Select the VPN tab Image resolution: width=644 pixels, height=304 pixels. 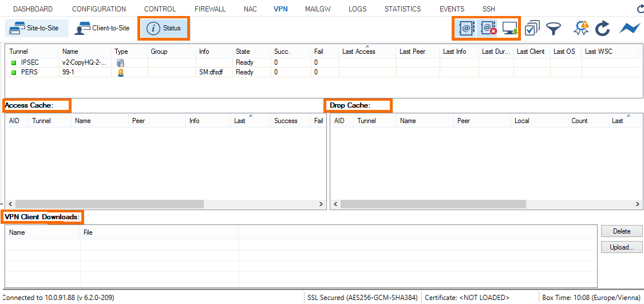[280, 9]
